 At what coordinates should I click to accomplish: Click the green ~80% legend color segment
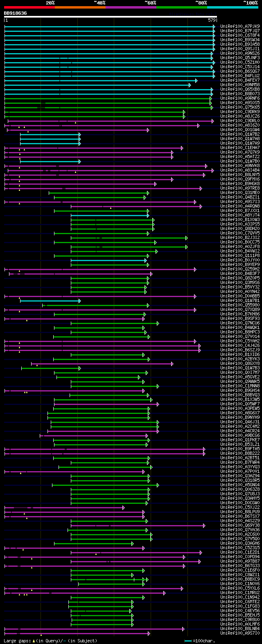tap(182, 7)
